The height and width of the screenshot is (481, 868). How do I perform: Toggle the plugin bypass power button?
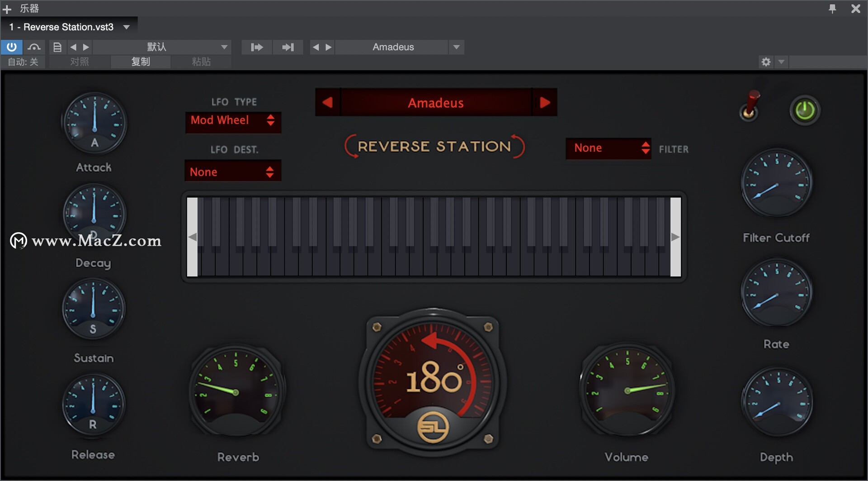[x=11, y=47]
